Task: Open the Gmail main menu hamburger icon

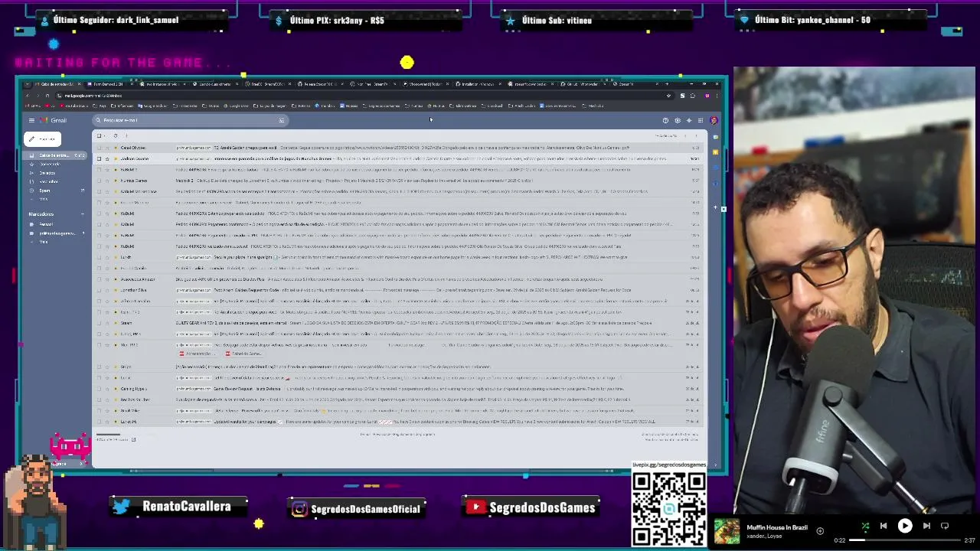Action: click(x=31, y=120)
